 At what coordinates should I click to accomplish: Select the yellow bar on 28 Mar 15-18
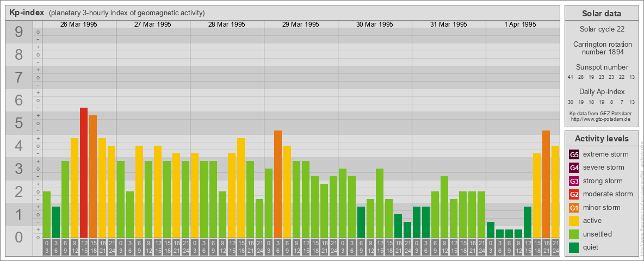240,188
